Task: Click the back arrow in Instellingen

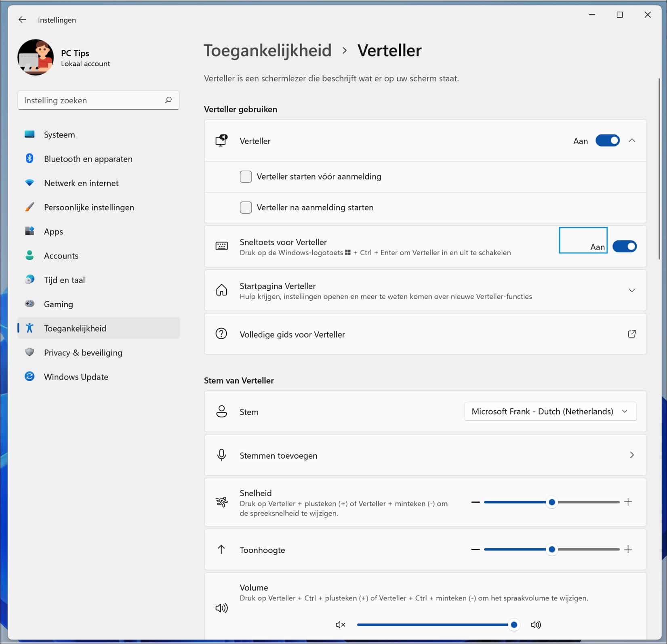Action: pos(22,19)
